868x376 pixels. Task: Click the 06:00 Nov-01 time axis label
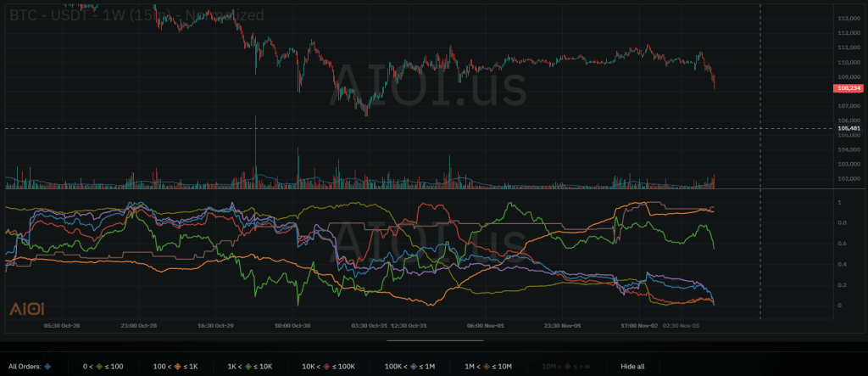487,324
